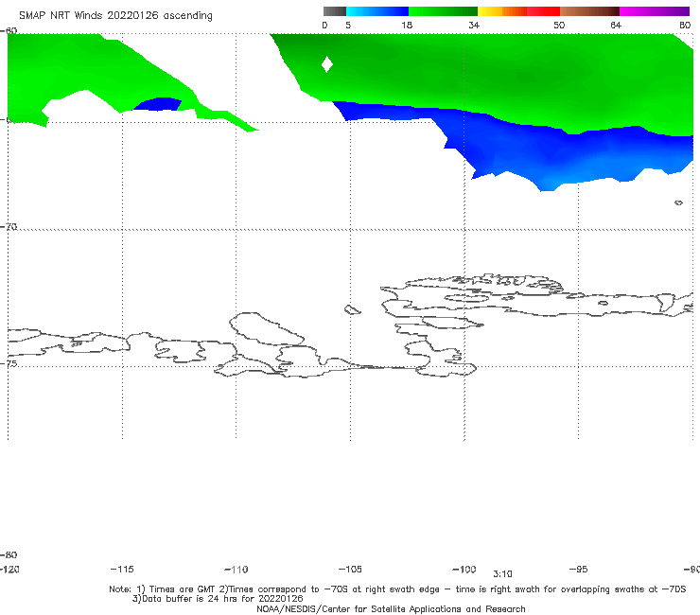Click the color scale label 64

616,25
